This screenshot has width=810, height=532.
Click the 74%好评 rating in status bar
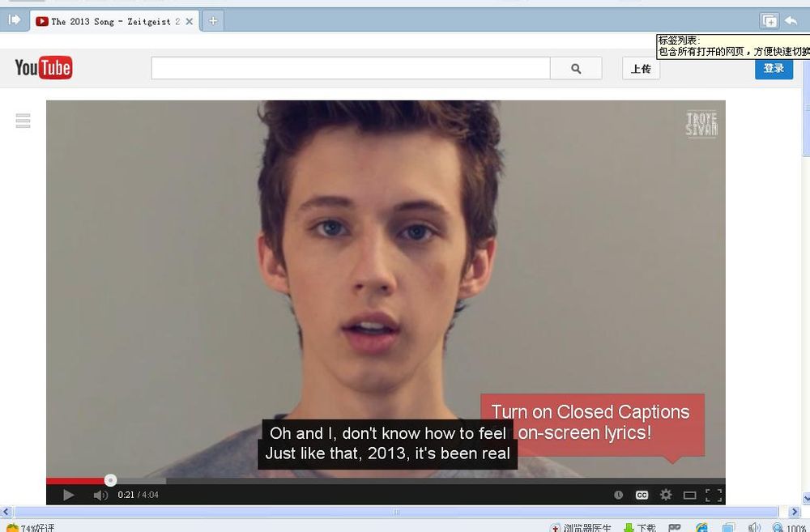30,528
